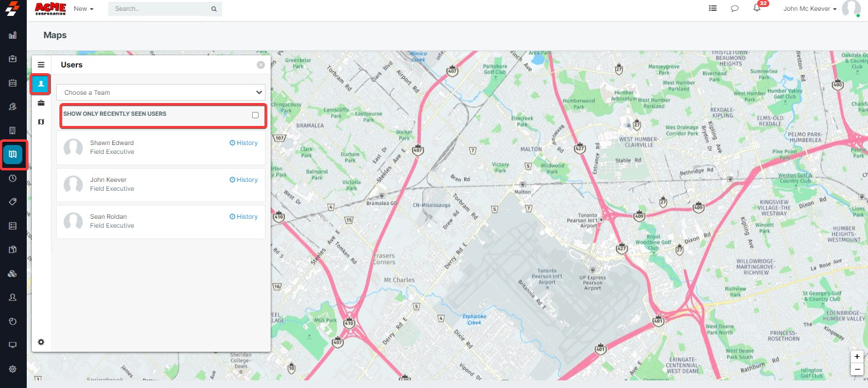View History for Shawn Edward
The height and width of the screenshot is (388, 868).
244,143
